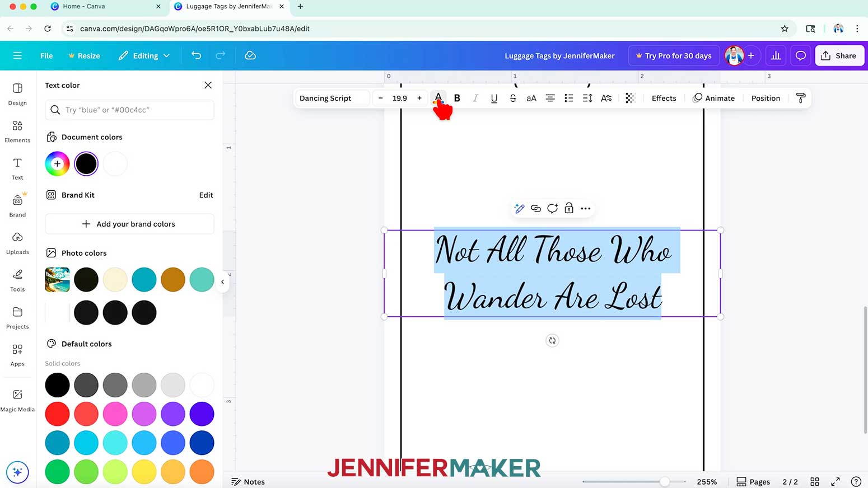The width and height of the screenshot is (868, 488).
Task: Close the Text color panel
Action: click(208, 85)
